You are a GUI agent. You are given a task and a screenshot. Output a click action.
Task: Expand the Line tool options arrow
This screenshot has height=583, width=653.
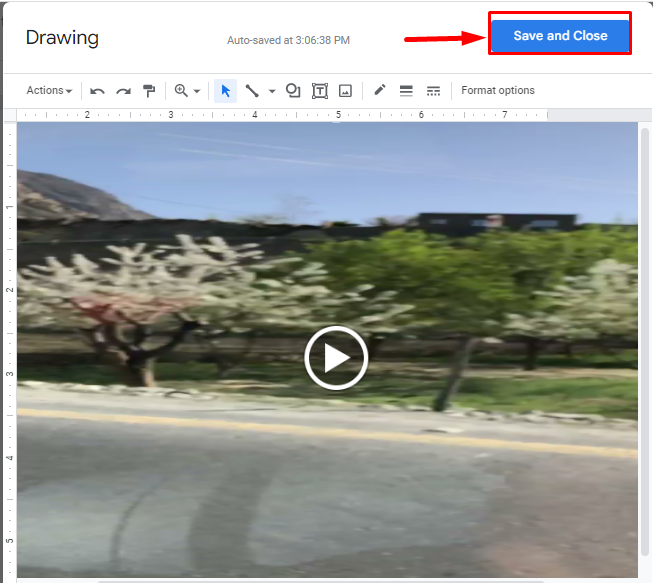click(272, 91)
